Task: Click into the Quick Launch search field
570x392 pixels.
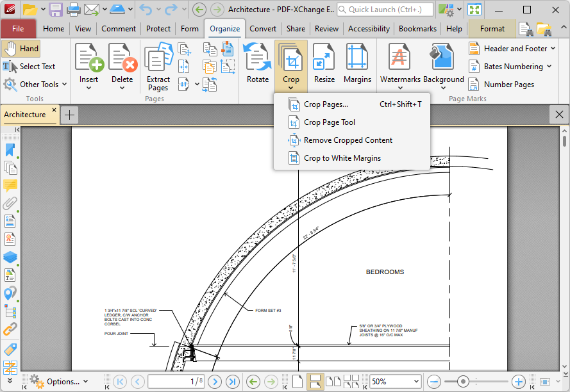Action: 385,10
